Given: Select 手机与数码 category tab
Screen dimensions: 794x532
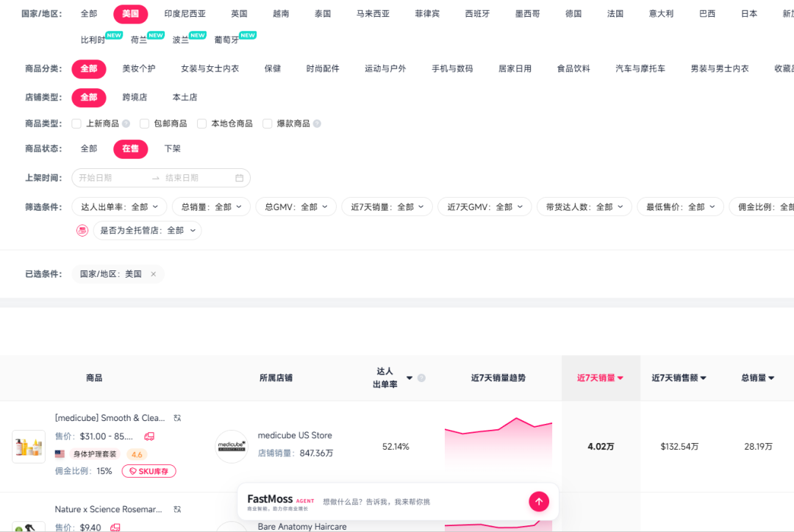Looking at the screenshot, I should click(452, 69).
